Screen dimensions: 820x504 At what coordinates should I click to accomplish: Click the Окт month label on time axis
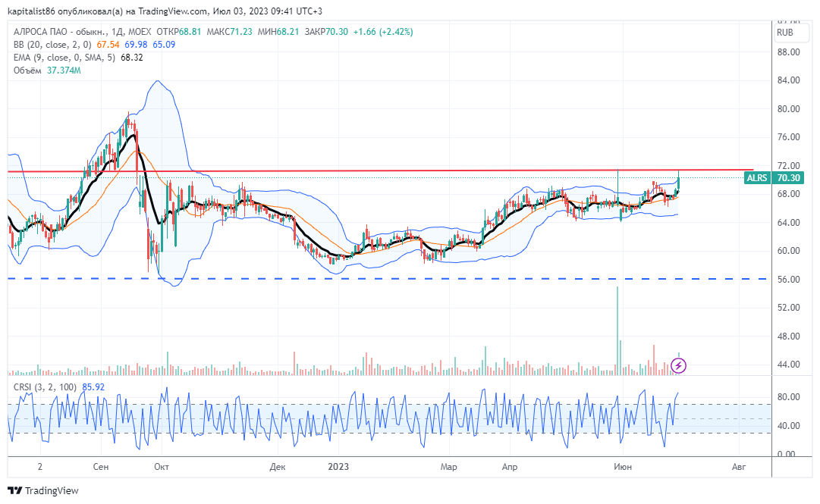[x=162, y=467]
